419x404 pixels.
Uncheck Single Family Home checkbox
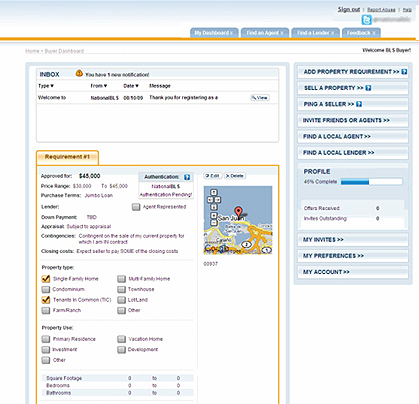(x=46, y=279)
